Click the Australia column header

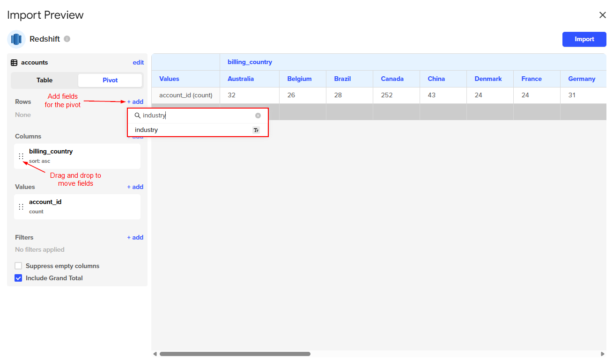pos(250,79)
